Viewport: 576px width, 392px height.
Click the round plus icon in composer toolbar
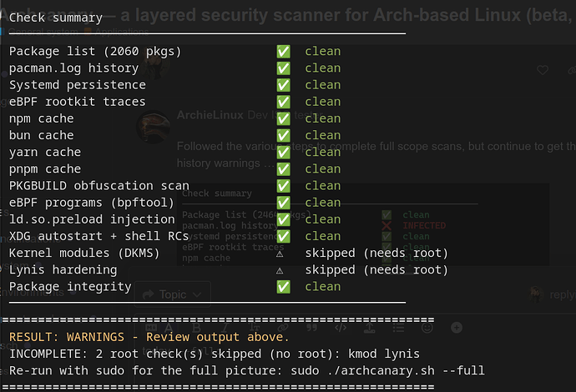[457, 328]
